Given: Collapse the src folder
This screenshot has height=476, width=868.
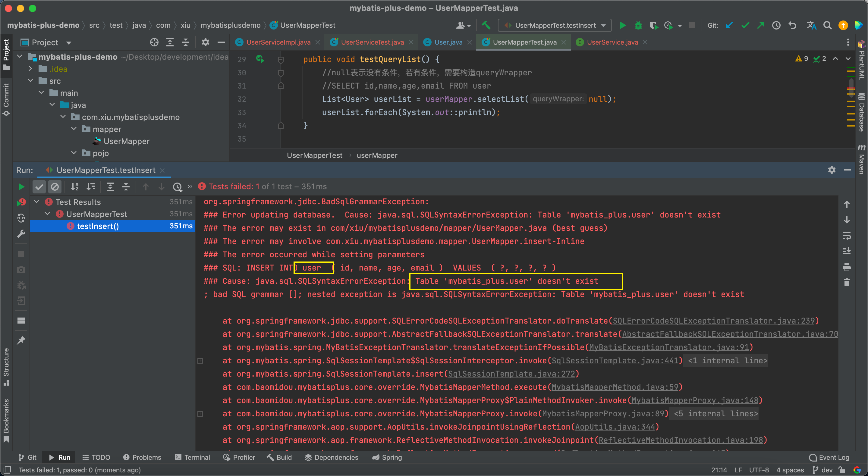Looking at the screenshot, I should (30, 81).
